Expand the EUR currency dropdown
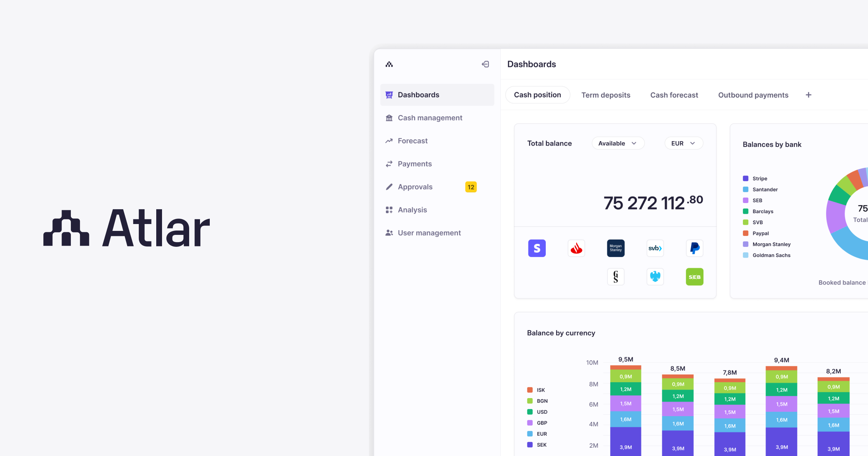The width and height of the screenshot is (868, 456). point(684,143)
